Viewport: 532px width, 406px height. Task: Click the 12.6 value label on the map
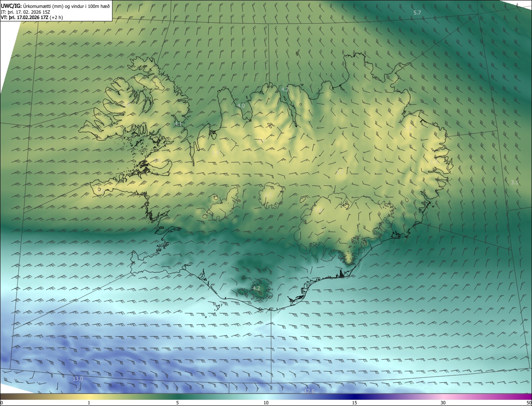310,391
